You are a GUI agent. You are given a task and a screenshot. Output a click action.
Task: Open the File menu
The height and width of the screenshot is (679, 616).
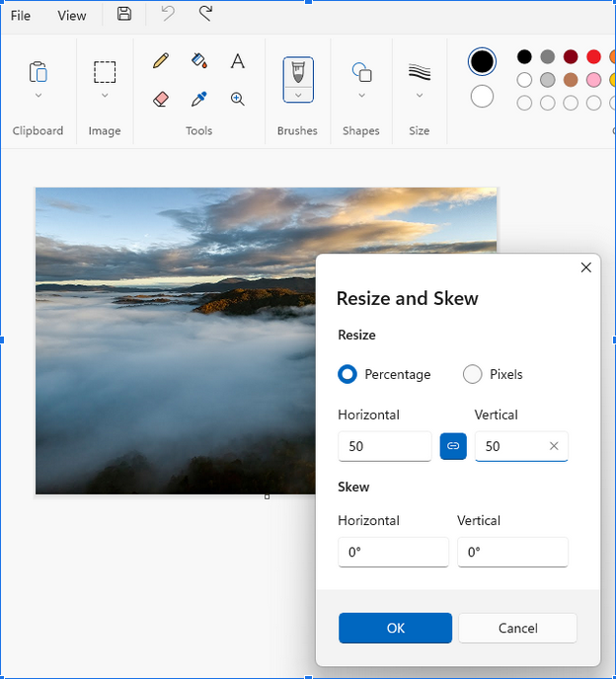21,16
